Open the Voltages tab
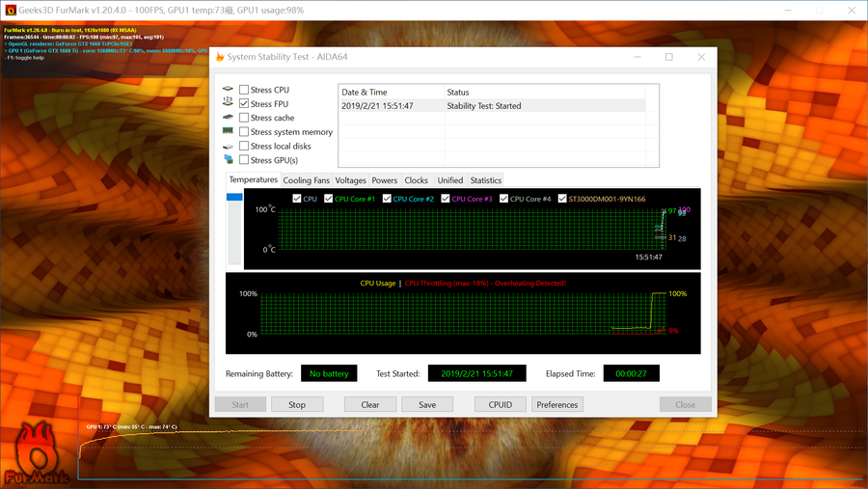The width and height of the screenshot is (868, 489). point(350,180)
